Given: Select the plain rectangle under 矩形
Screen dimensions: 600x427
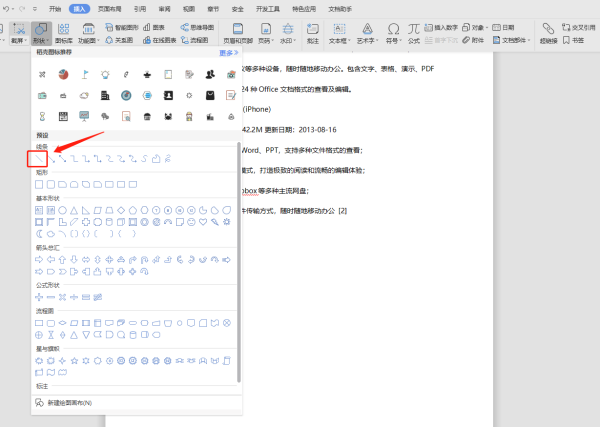Looking at the screenshot, I should [39, 184].
